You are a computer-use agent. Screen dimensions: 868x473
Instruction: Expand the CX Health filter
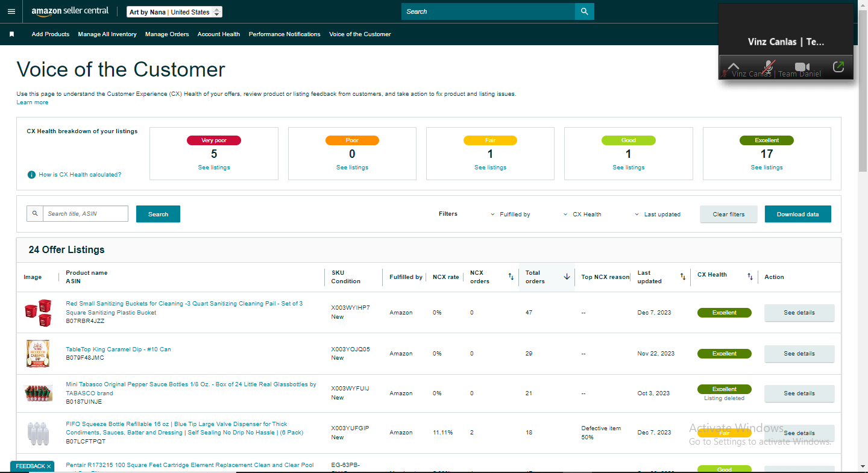pos(582,215)
